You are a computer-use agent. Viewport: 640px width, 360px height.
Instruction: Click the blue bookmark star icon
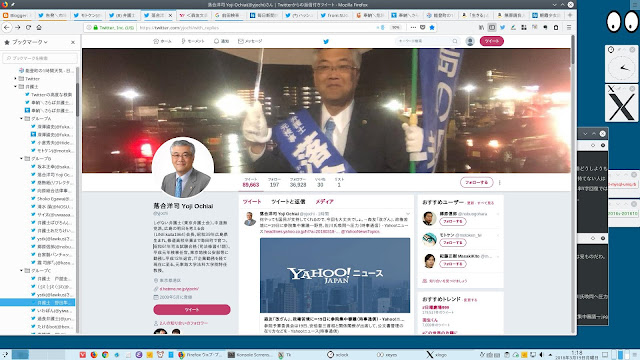[x=432, y=27]
